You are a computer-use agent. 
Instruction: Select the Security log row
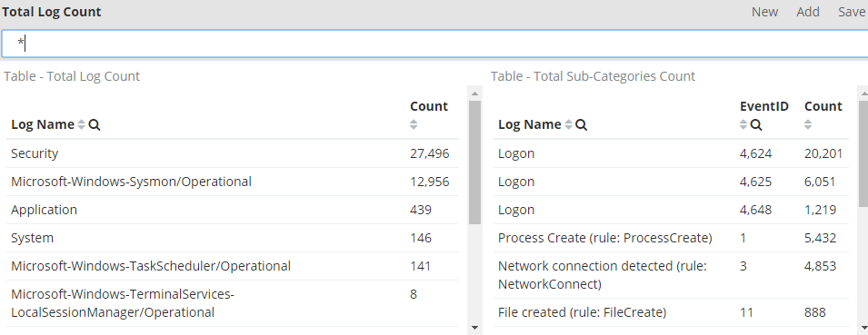[233, 153]
